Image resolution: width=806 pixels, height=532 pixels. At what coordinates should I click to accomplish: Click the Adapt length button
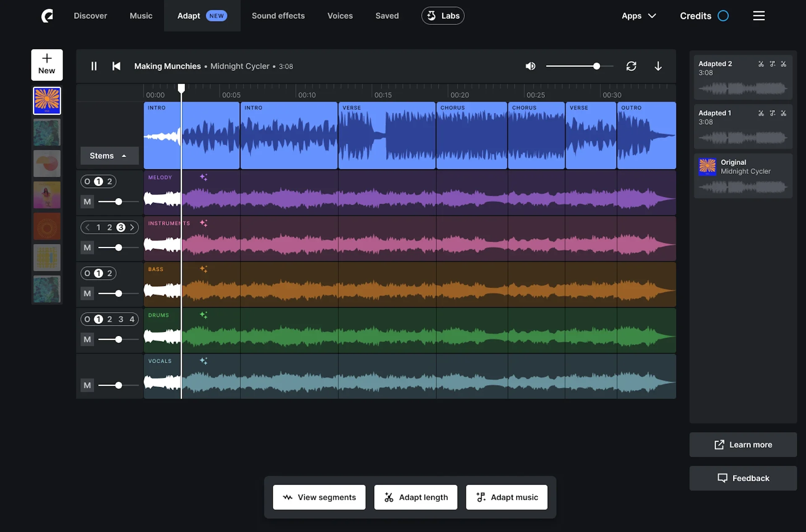click(x=416, y=497)
